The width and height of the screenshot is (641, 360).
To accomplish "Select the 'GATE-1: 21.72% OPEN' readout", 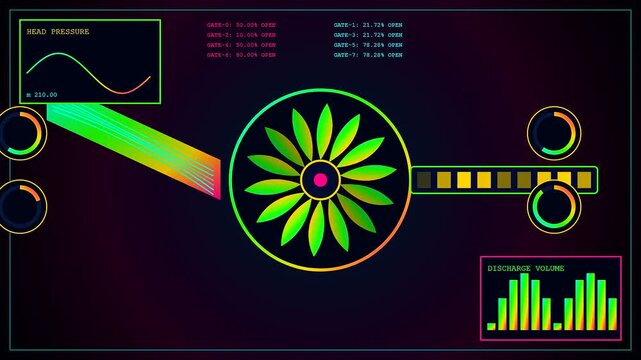I will pyautogui.click(x=368, y=25).
